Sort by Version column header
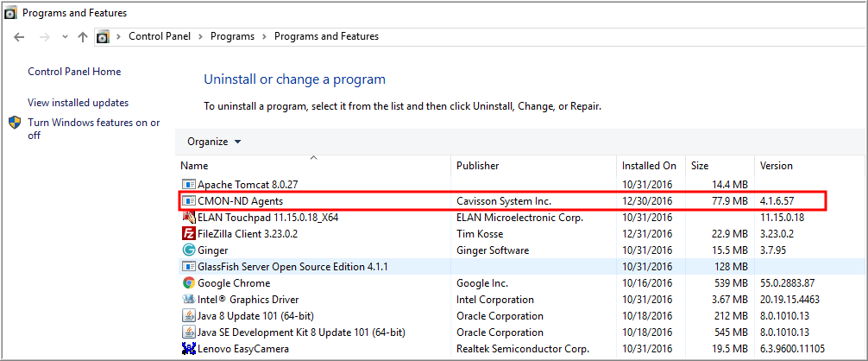Image resolution: width=868 pixels, height=361 pixels. [x=776, y=166]
